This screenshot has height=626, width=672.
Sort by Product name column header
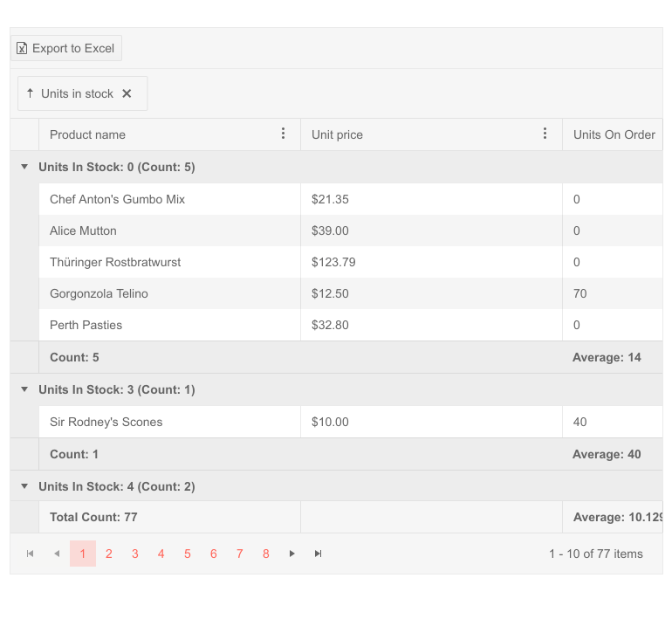click(x=87, y=134)
